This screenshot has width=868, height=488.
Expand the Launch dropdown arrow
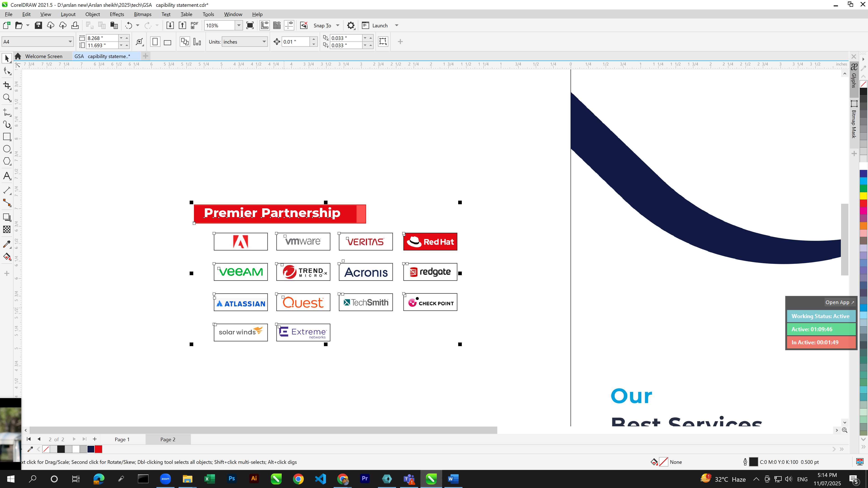click(x=397, y=25)
